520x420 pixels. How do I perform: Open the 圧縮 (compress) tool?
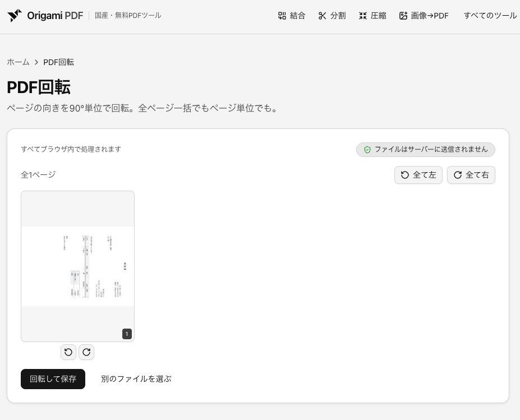372,16
